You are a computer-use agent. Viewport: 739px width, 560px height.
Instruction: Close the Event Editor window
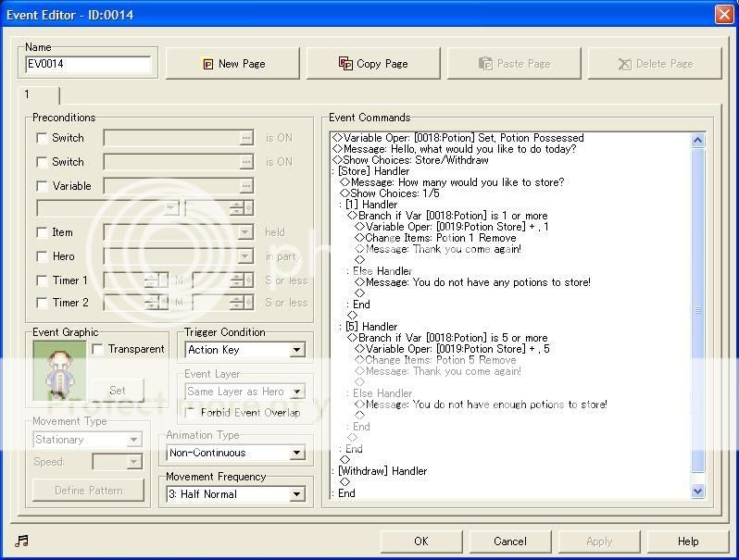723,14
